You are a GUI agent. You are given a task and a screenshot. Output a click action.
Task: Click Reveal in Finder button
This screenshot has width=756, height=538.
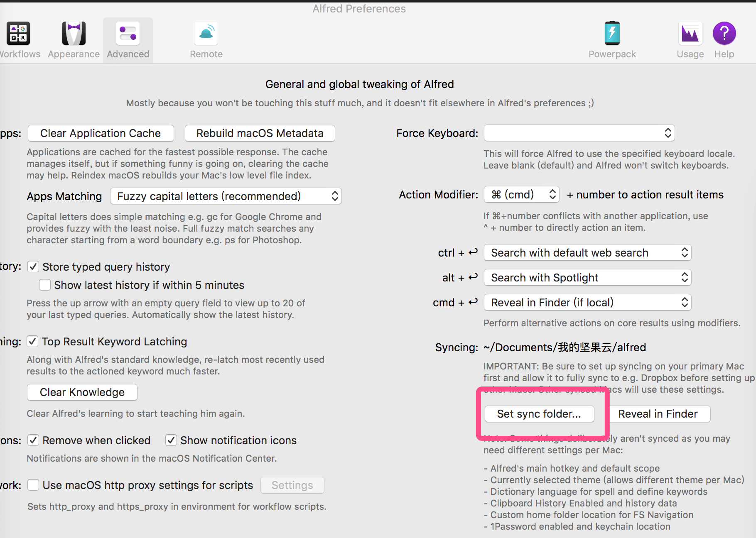pos(658,414)
